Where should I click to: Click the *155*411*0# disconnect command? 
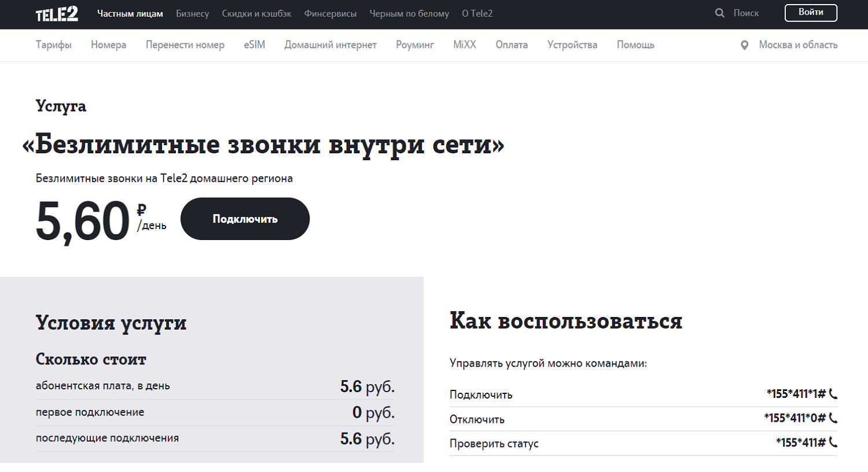coord(795,418)
